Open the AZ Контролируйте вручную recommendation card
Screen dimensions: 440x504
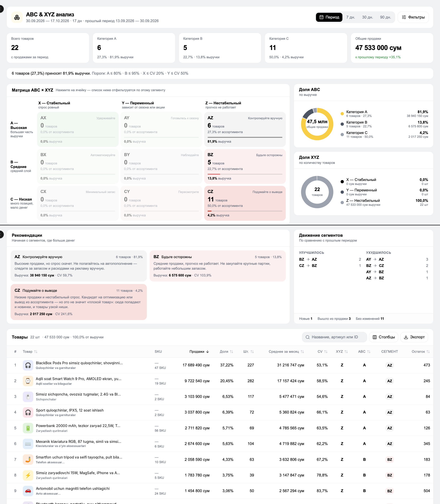tap(79, 266)
